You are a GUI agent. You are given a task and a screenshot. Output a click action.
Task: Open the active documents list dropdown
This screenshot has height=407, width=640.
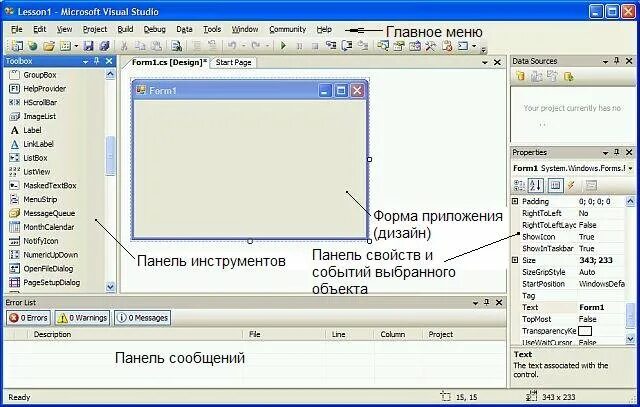tap(485, 62)
